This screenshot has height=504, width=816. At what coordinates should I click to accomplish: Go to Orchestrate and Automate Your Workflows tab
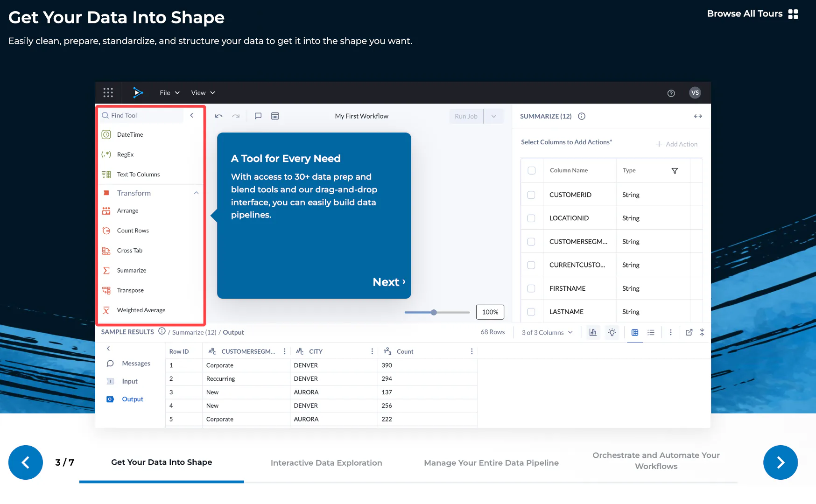point(656,461)
